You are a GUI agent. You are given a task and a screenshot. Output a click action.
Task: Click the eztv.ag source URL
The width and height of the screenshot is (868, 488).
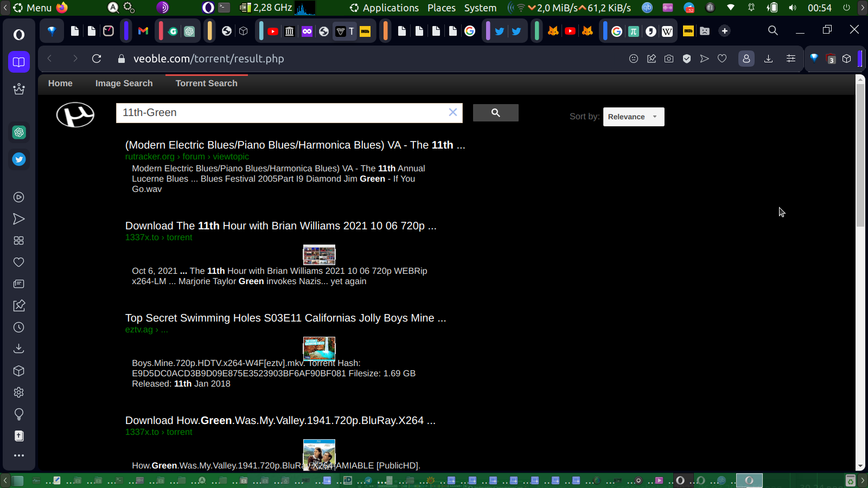[x=146, y=330]
